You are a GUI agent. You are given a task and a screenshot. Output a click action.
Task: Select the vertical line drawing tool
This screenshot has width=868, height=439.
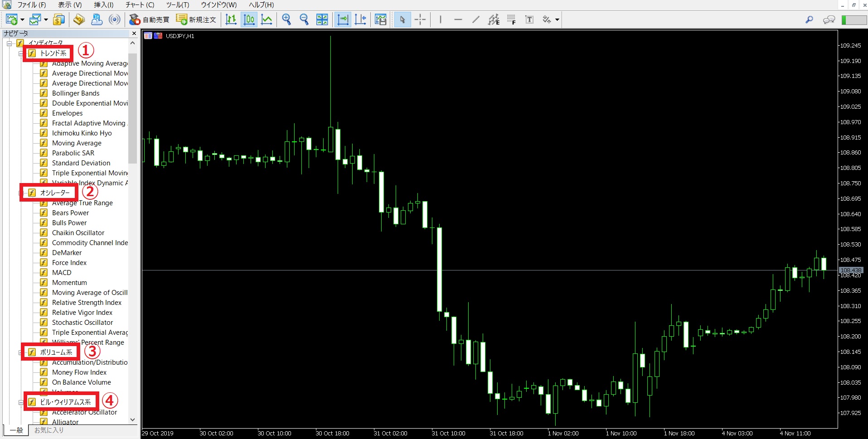[440, 19]
